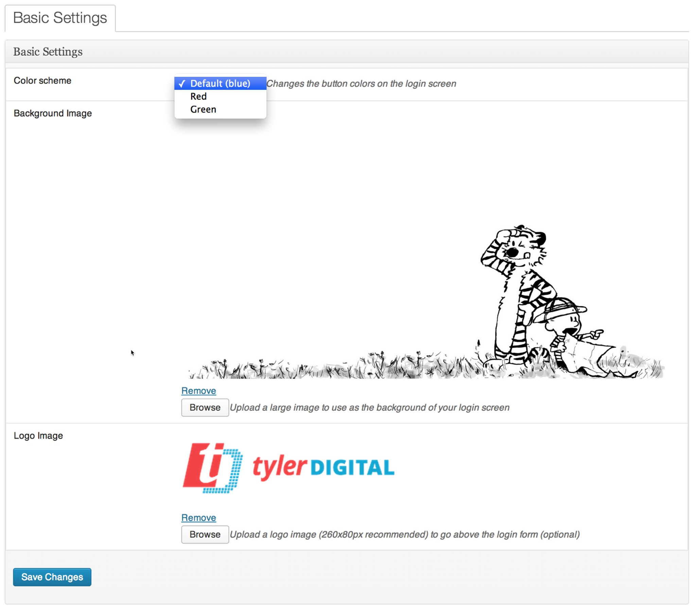Click the Background Image label
The width and height of the screenshot is (696, 616).
click(x=53, y=113)
